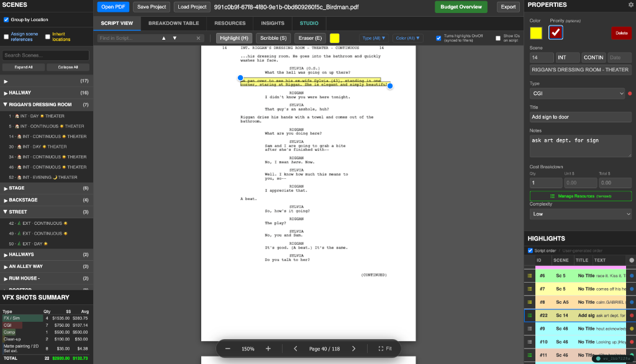636x364 pixels.
Task: Go to the next script page
Action: (353, 349)
